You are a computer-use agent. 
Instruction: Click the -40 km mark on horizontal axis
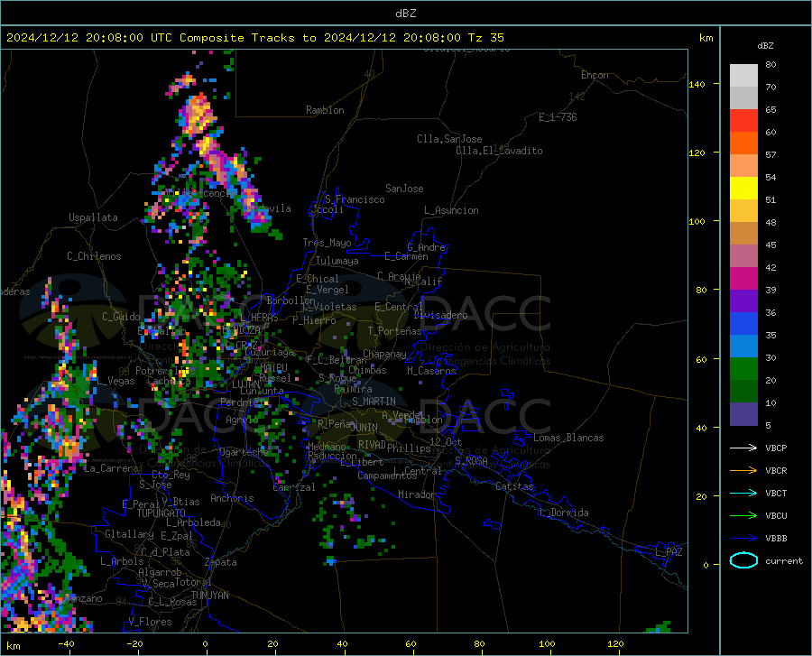click(66, 644)
